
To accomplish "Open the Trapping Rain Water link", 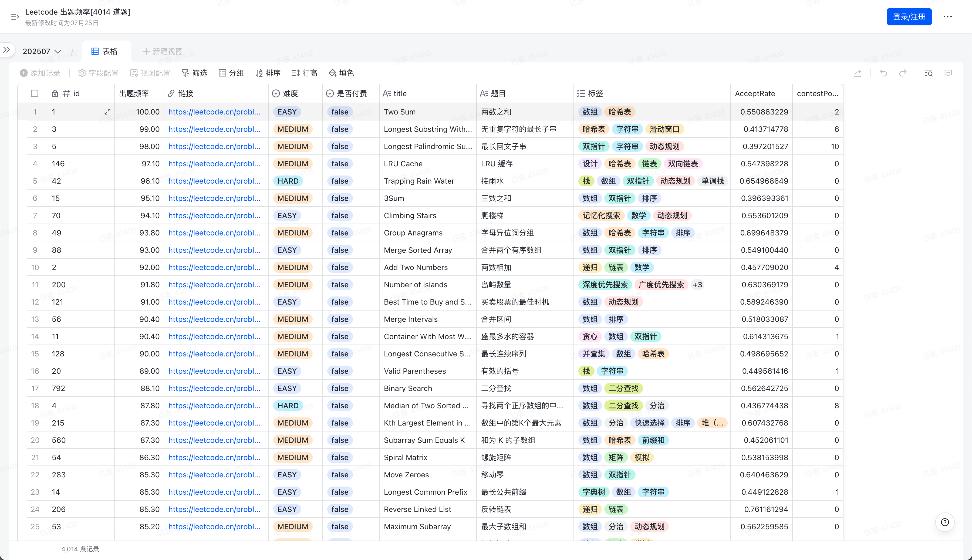I will 214,181.
